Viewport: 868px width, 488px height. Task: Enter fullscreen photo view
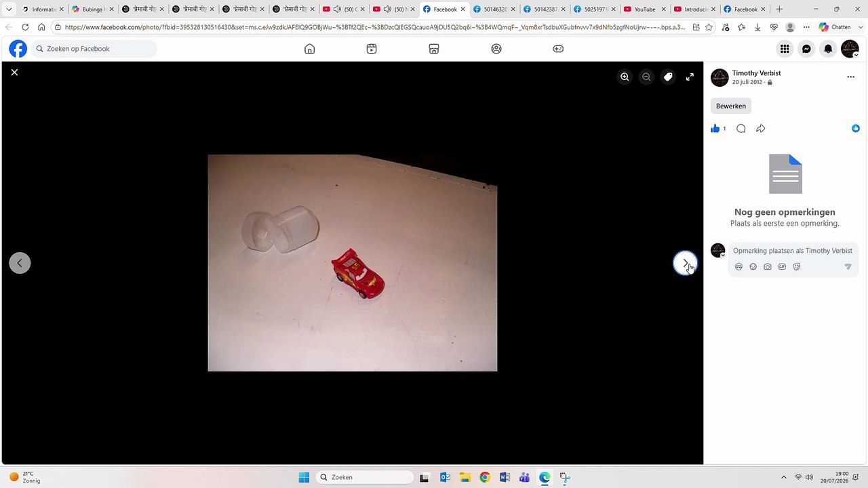coord(690,77)
